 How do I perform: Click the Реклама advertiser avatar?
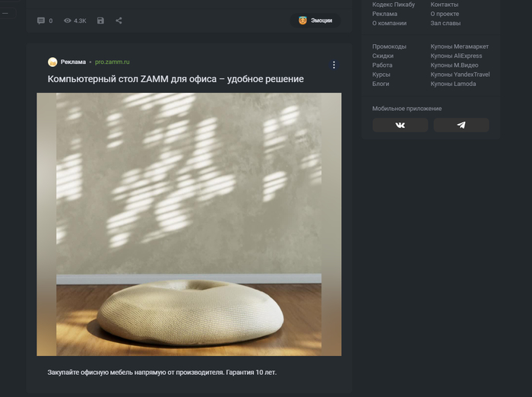coord(52,62)
